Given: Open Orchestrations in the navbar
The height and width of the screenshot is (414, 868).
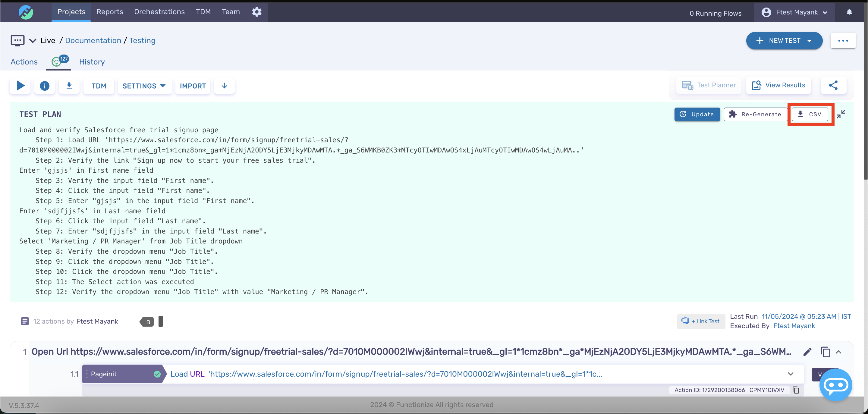Looking at the screenshot, I should (159, 12).
